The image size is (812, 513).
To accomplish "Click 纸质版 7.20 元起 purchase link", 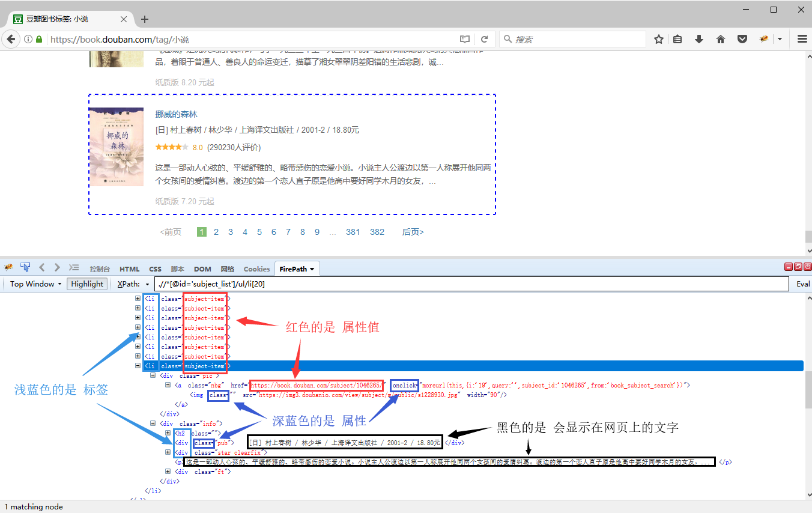I will [x=184, y=201].
